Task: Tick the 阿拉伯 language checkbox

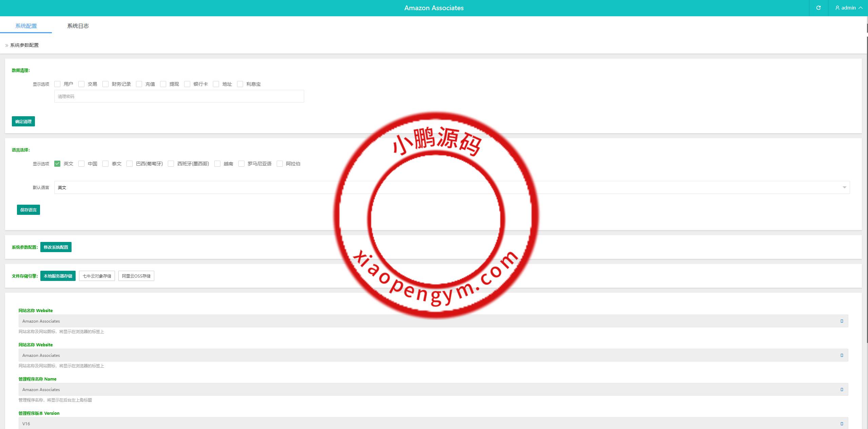Action: (280, 164)
